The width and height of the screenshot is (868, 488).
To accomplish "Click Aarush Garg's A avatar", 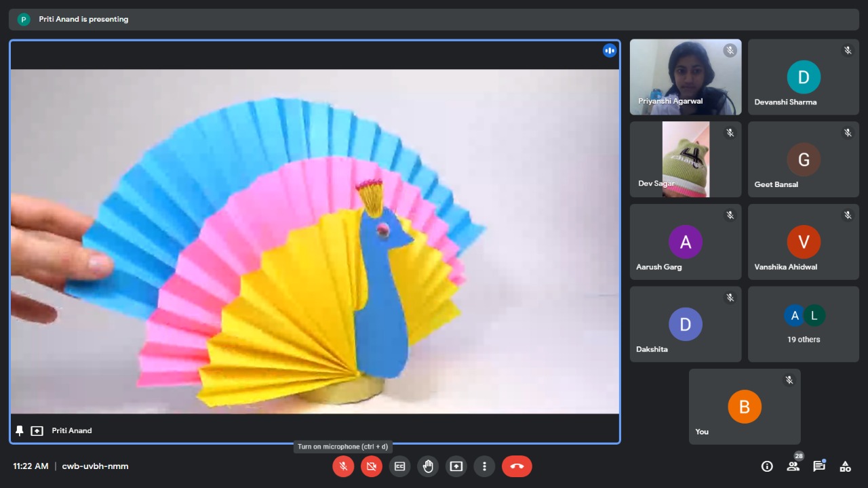I will [686, 242].
